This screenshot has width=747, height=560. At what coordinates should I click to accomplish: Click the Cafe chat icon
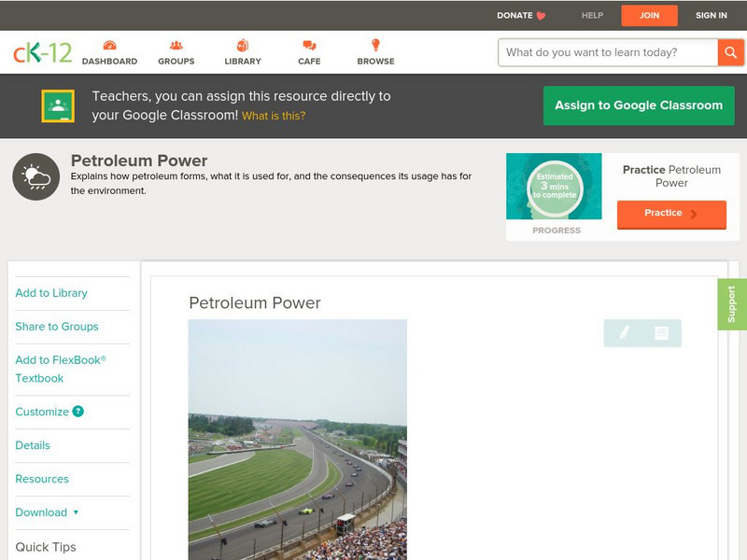click(x=309, y=46)
